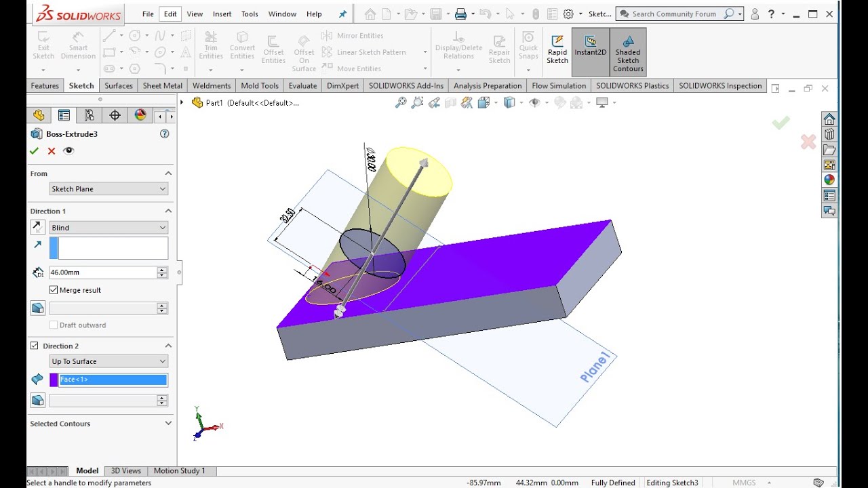Open the FeatureManager design tree tab

coord(39,115)
